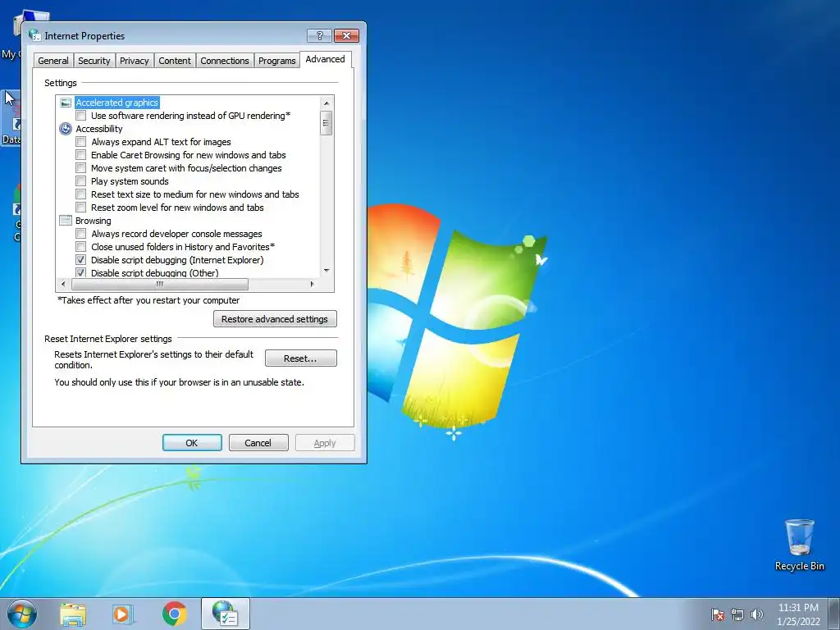Screen dimensions: 840x630
Task: Enable Always record developer console messages
Action: click(81, 234)
